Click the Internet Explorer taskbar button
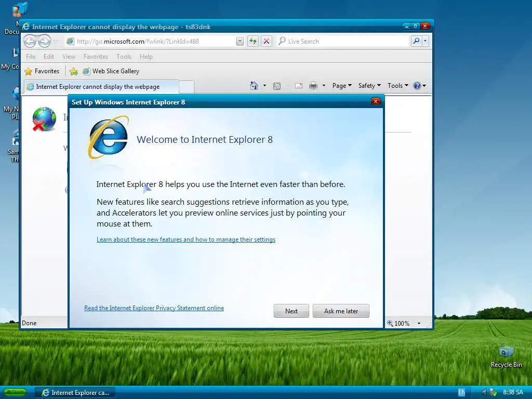The width and height of the screenshot is (532, 399). pos(75,393)
